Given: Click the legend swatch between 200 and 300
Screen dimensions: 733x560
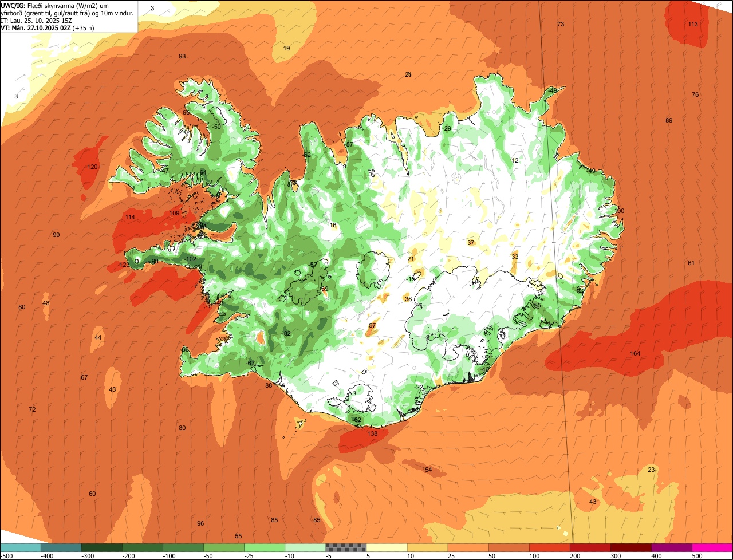Looking at the screenshot, I should (x=590, y=547).
